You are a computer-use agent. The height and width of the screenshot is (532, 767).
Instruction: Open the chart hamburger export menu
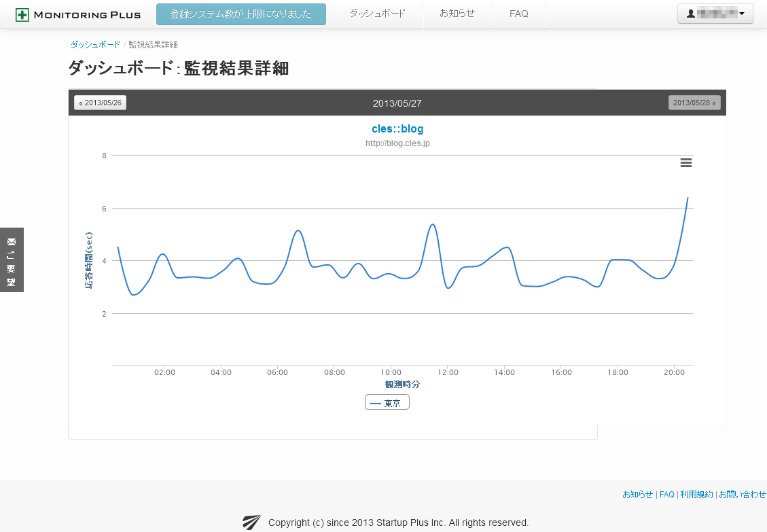click(x=685, y=162)
